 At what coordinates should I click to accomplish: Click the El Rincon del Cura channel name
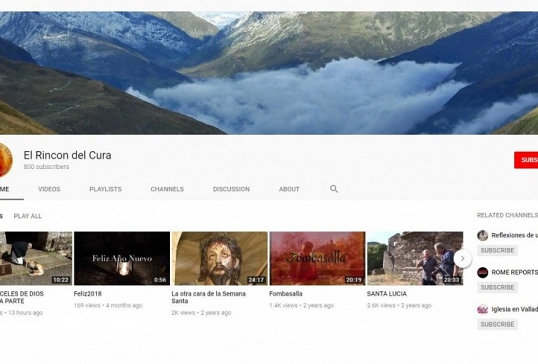point(67,155)
